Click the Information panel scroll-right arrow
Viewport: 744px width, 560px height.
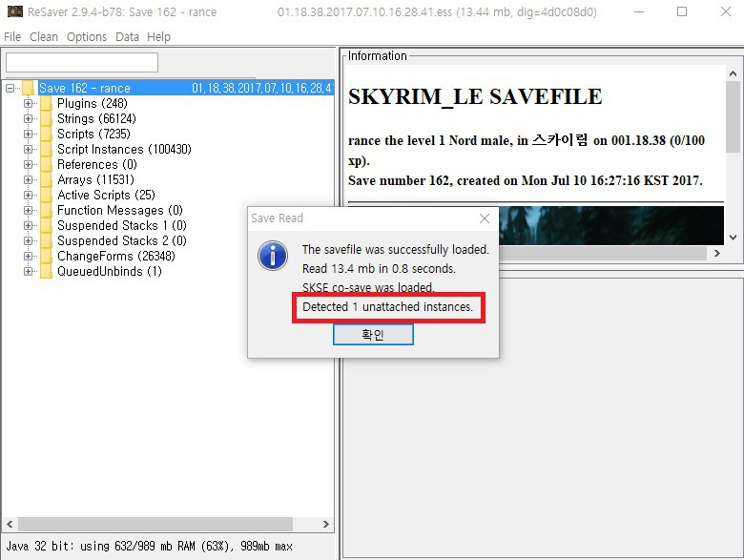click(x=717, y=254)
